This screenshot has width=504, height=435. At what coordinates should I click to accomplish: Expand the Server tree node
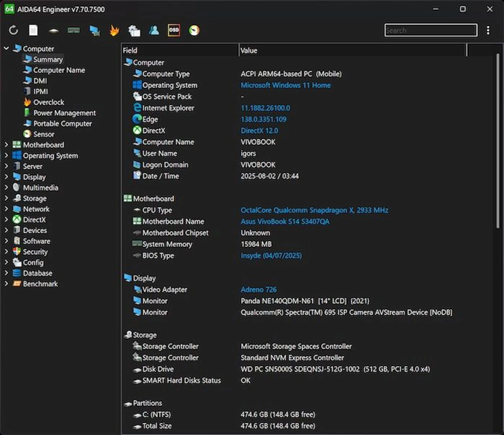click(x=6, y=166)
